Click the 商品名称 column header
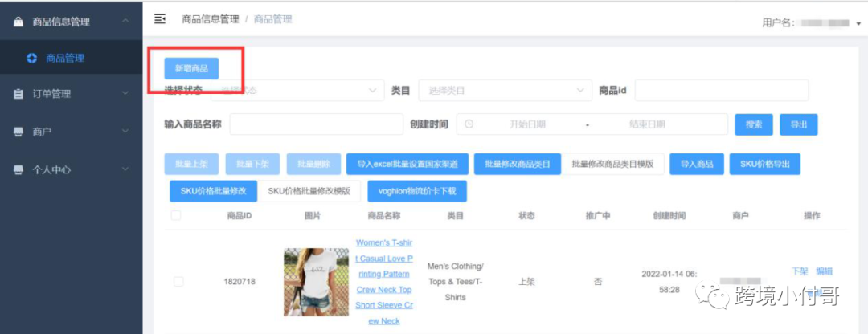The height and width of the screenshot is (334, 868). pos(383,216)
